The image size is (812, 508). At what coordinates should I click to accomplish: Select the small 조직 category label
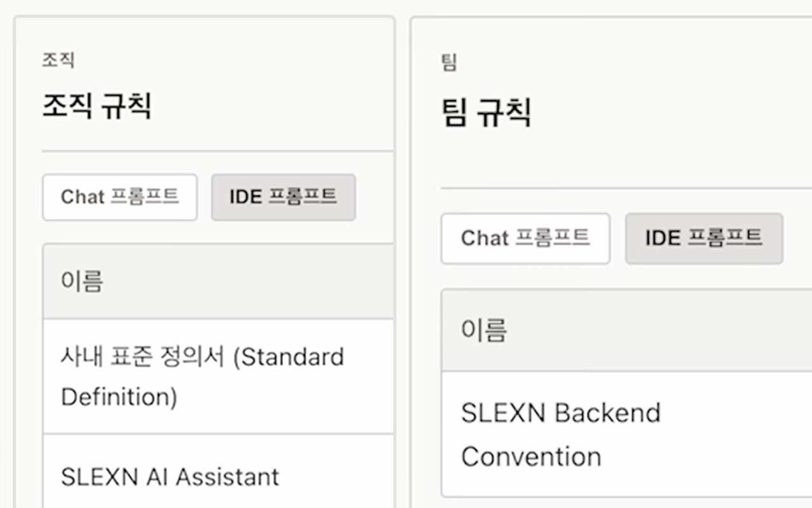pyautogui.click(x=58, y=60)
